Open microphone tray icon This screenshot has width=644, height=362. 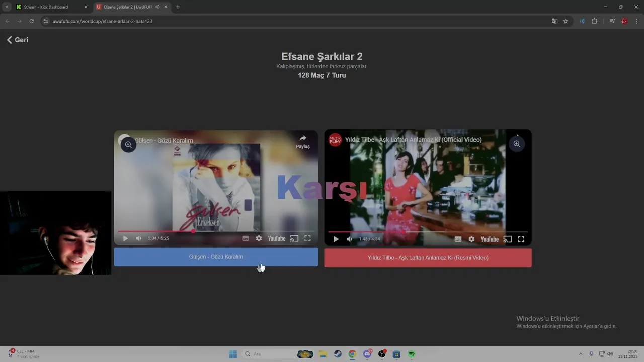591,354
